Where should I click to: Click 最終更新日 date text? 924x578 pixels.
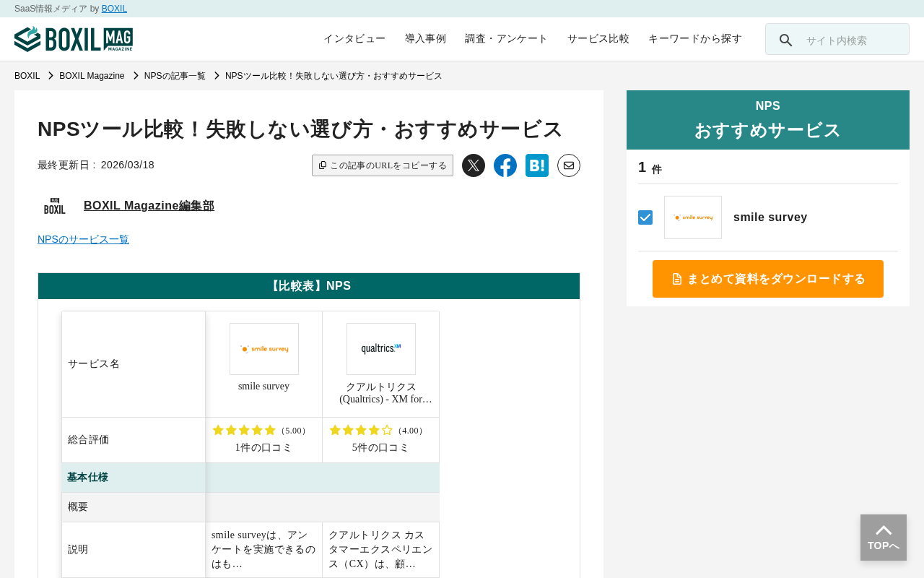[96, 165]
